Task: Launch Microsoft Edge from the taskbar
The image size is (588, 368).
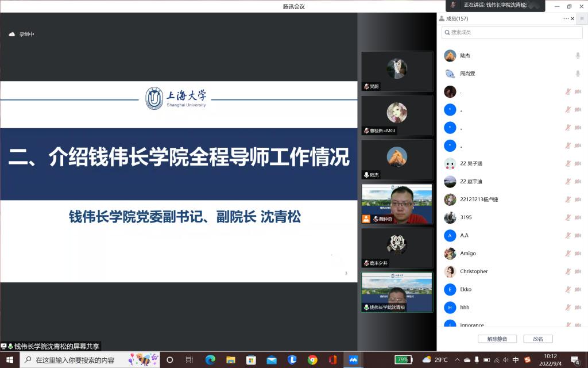Action: pyautogui.click(x=210, y=360)
